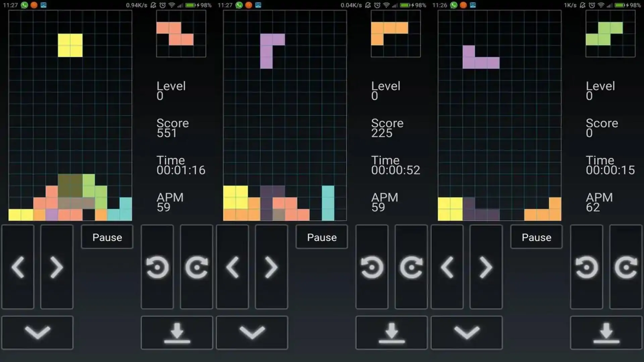Select the 'Level 0' readout above Score 225

click(385, 91)
